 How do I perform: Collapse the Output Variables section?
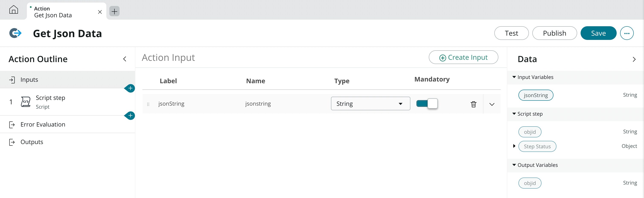[514, 165]
